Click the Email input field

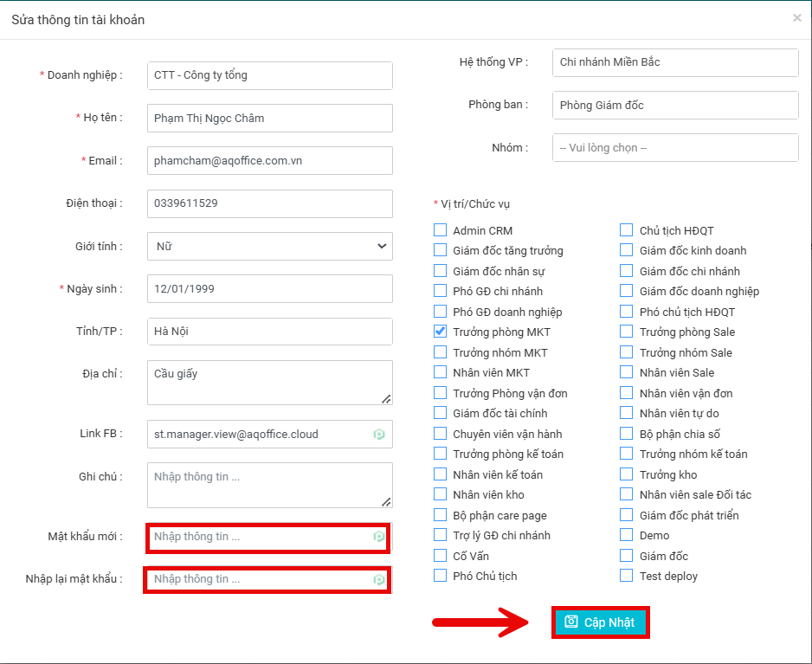[269, 161]
